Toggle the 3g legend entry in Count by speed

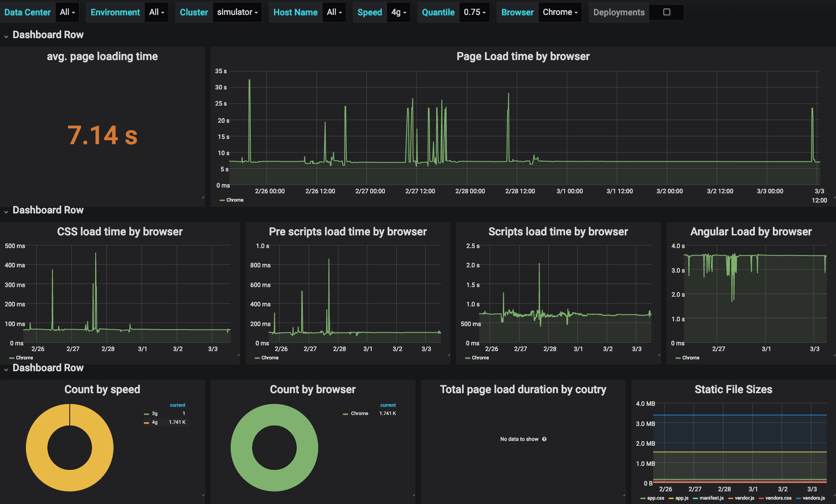pos(155,414)
